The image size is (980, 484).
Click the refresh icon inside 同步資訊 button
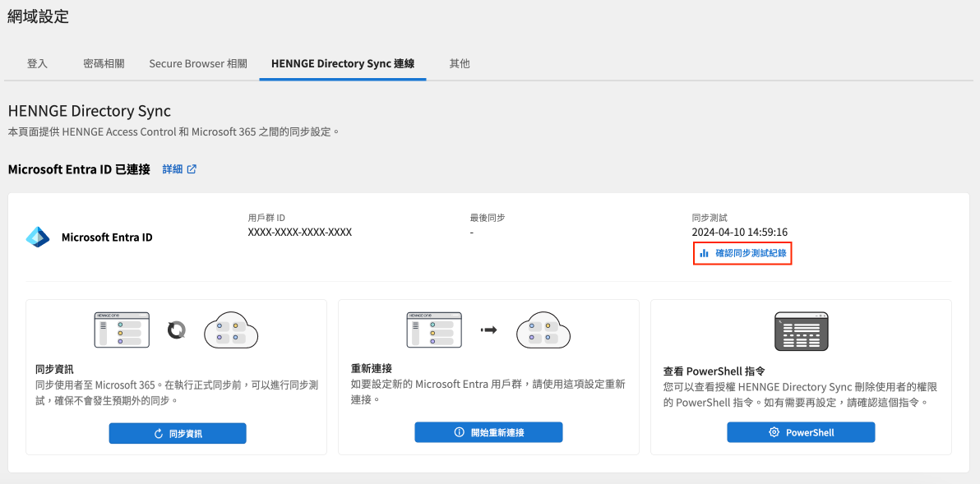click(159, 433)
